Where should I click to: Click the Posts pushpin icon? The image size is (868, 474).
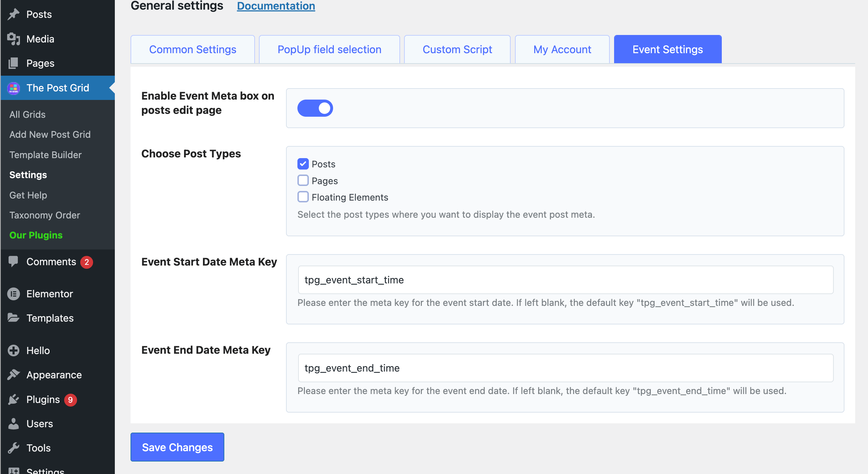14,14
